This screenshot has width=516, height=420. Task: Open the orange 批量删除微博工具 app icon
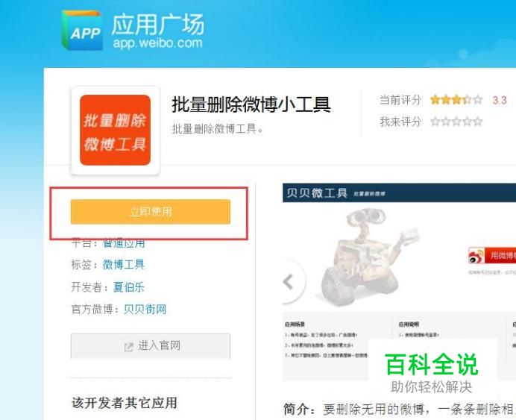tap(115, 130)
